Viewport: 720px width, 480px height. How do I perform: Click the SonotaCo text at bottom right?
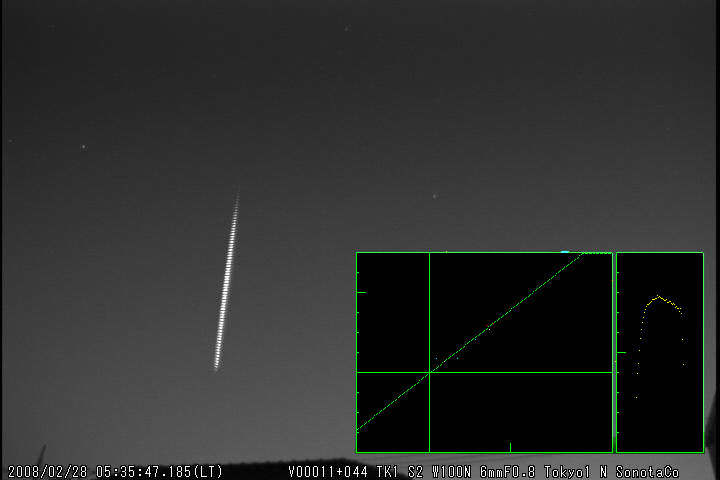(x=647, y=472)
